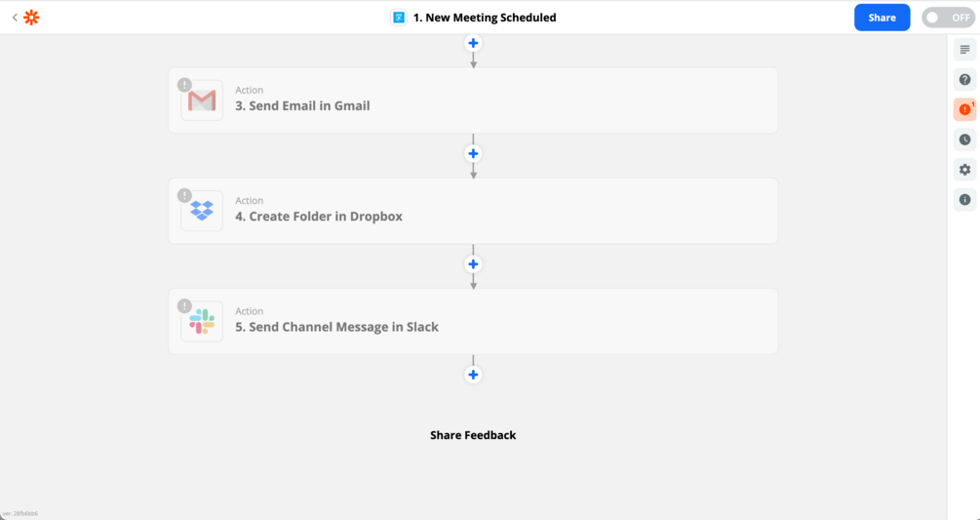Open the history clock icon
Screen dimensions: 980x520
[x=964, y=140]
